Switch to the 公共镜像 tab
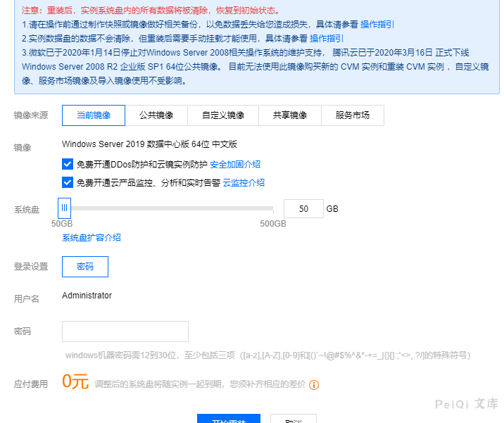504x423 pixels. point(156,115)
